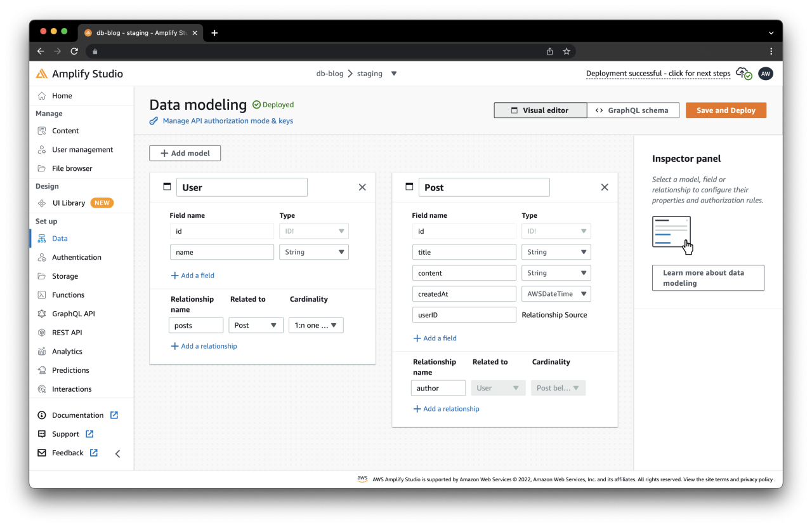Go to User management
The width and height of the screenshot is (812, 527).
point(81,150)
